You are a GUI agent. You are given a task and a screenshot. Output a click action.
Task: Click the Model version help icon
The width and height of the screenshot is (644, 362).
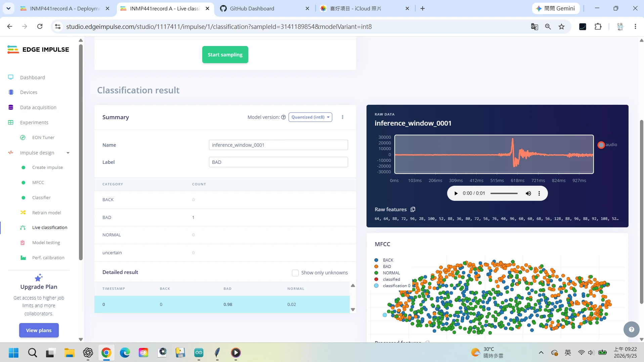tap(283, 117)
